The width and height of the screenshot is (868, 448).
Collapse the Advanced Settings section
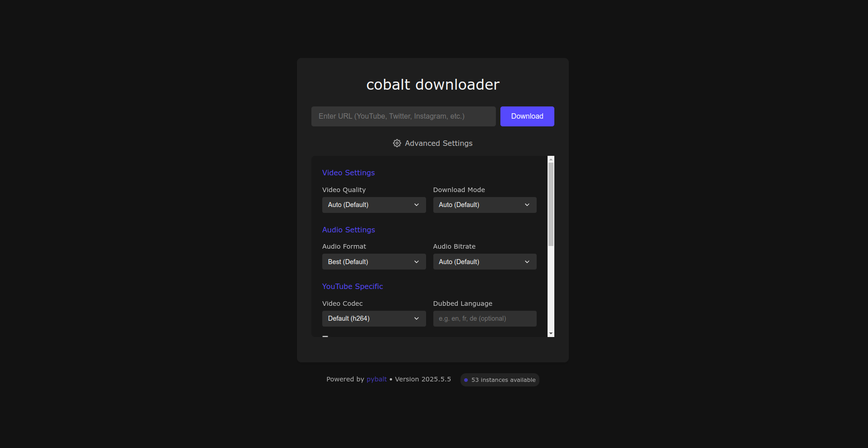click(x=433, y=143)
